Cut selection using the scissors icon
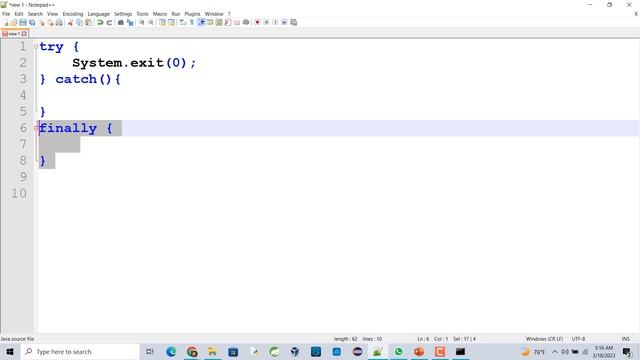 [x=70, y=22]
